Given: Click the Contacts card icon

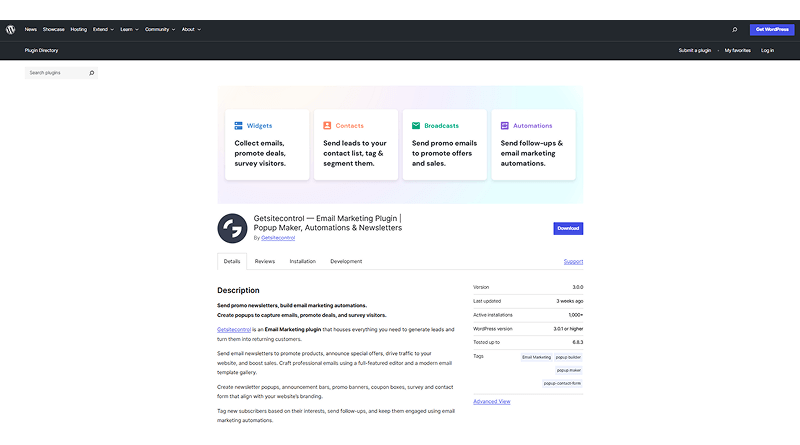Looking at the screenshot, I should (327, 126).
